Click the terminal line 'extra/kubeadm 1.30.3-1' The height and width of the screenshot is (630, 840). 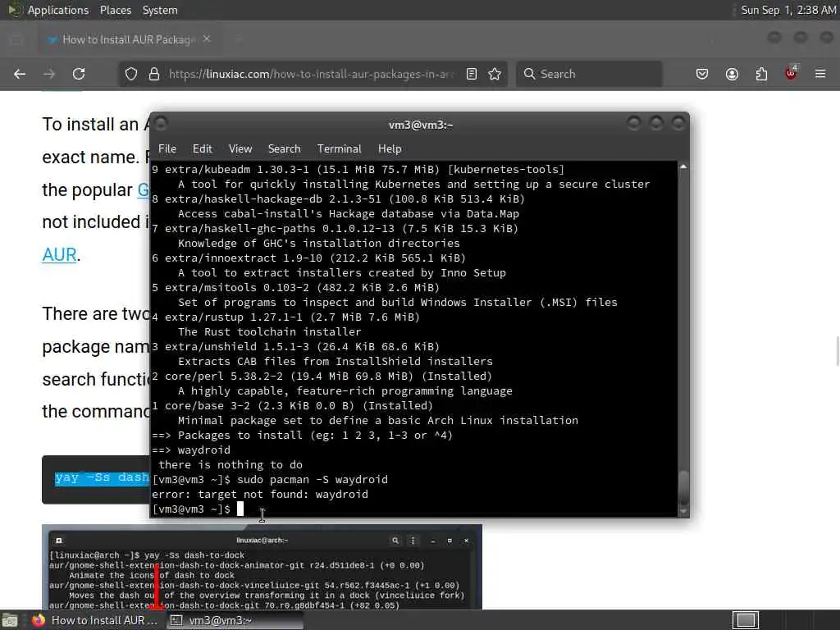358,169
